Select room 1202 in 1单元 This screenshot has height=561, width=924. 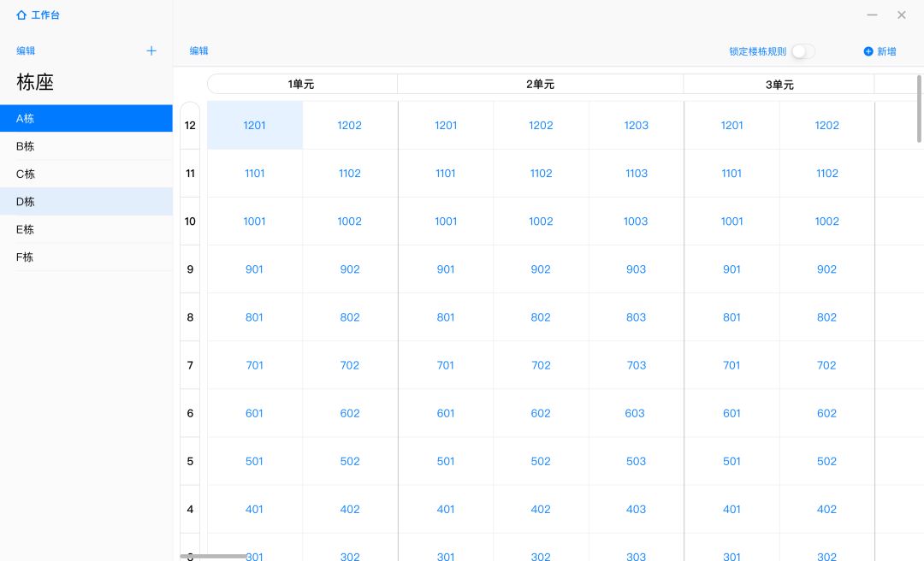(349, 125)
